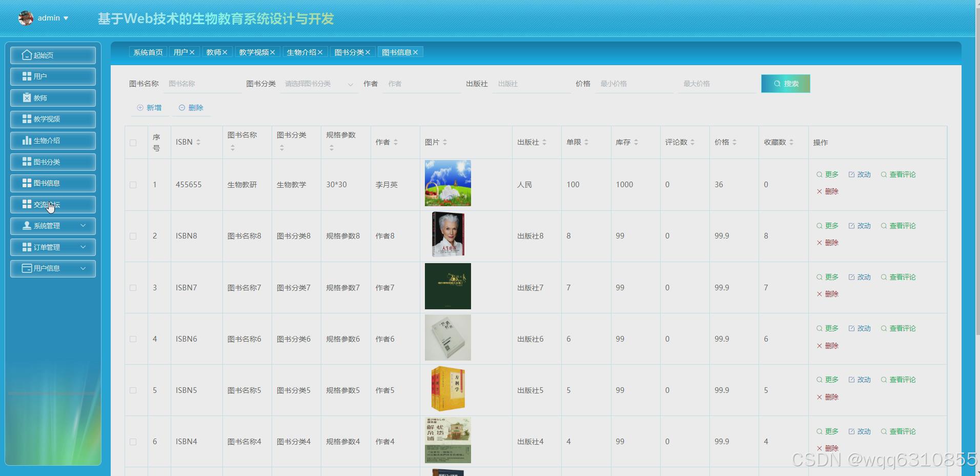Toggle the select-all checkbox in table header
Image resolution: width=980 pixels, height=476 pixels.
[133, 143]
